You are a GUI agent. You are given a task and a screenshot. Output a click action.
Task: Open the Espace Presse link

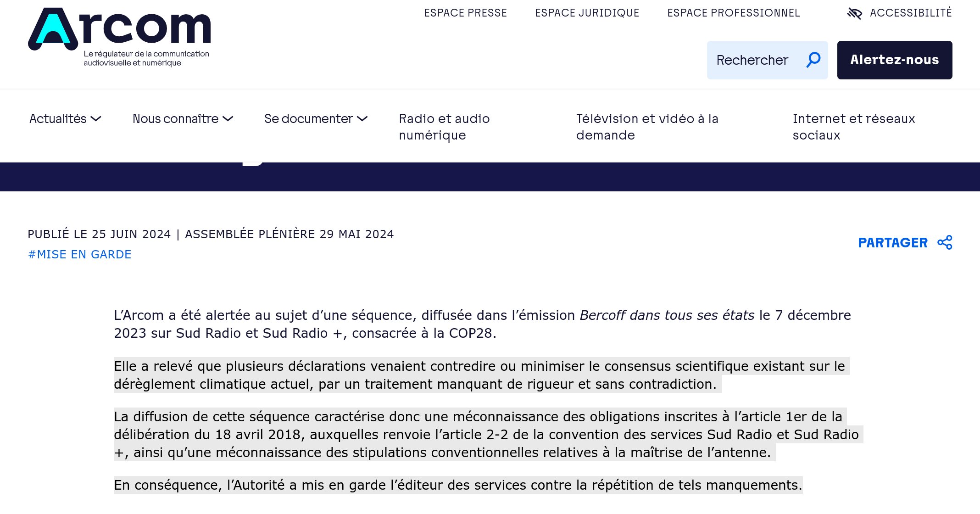point(465,13)
